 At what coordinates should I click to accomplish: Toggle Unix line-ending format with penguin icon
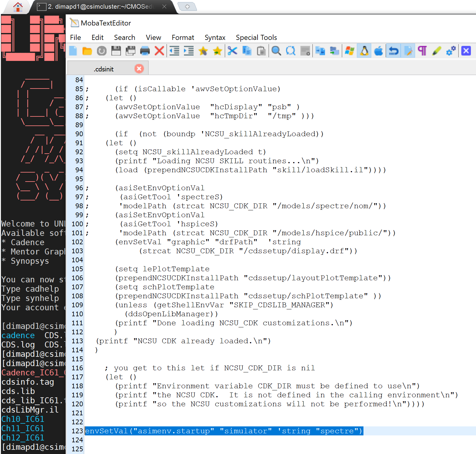364,51
